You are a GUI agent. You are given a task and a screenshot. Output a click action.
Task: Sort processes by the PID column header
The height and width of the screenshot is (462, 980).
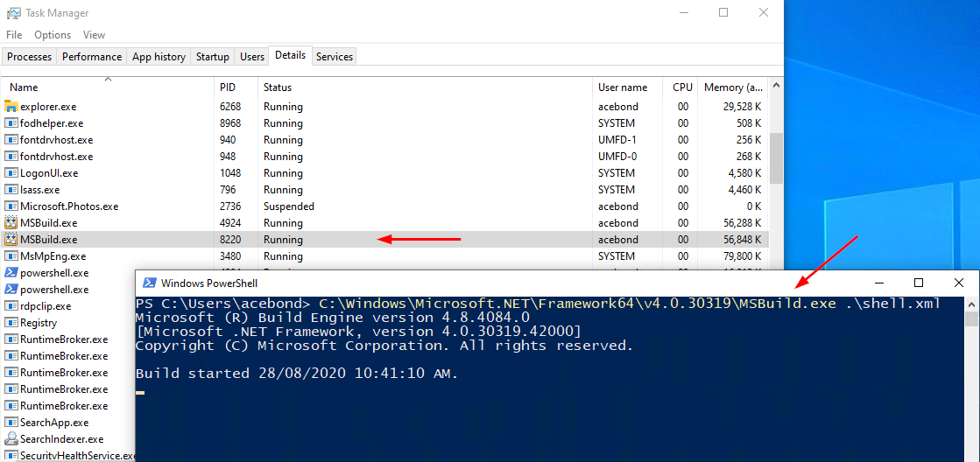click(x=236, y=87)
